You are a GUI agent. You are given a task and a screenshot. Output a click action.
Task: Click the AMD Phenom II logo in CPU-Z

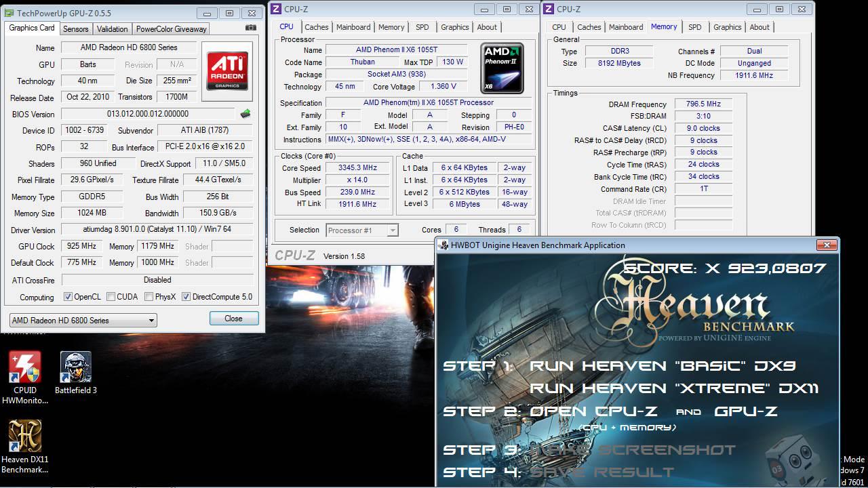502,69
